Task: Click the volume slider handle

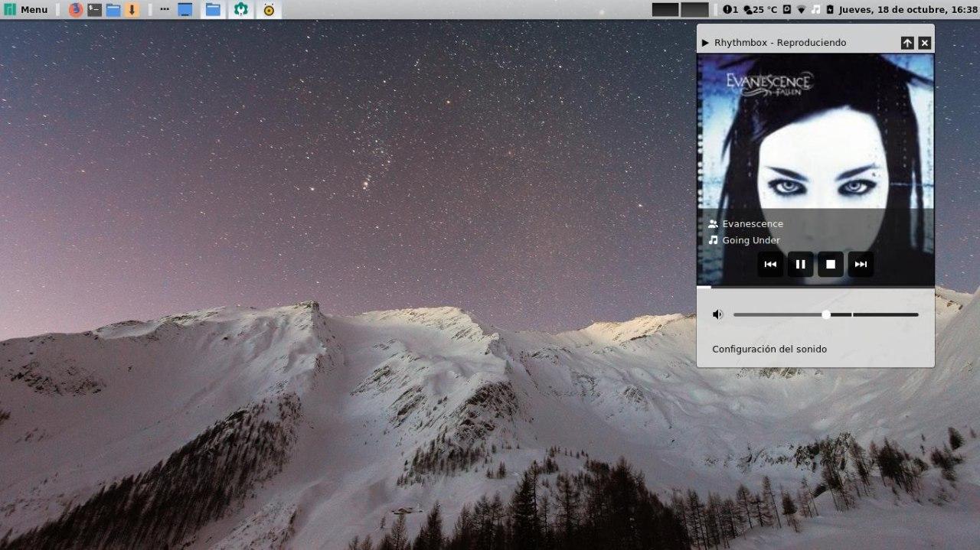Action: click(x=826, y=314)
